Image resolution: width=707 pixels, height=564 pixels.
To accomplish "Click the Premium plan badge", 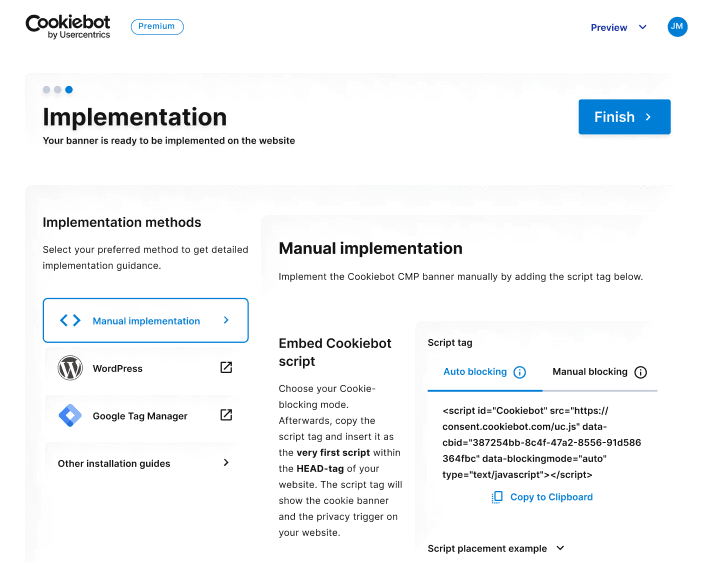I will (x=157, y=27).
